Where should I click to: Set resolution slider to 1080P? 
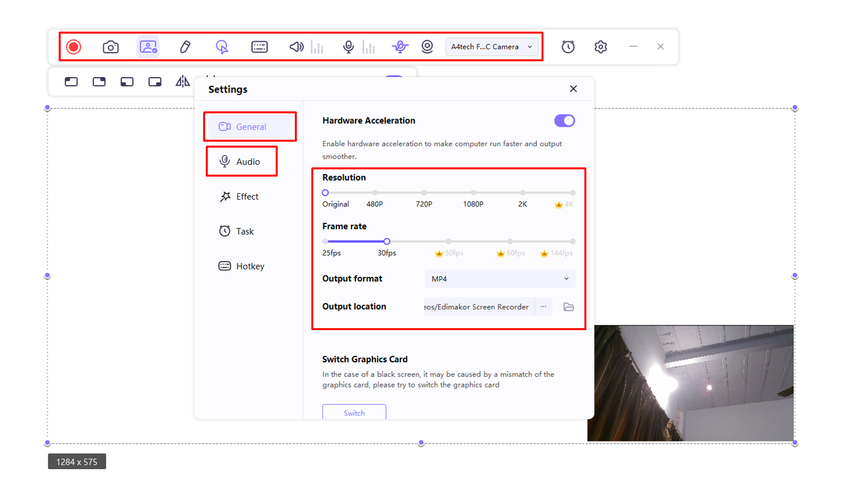pyautogui.click(x=473, y=193)
